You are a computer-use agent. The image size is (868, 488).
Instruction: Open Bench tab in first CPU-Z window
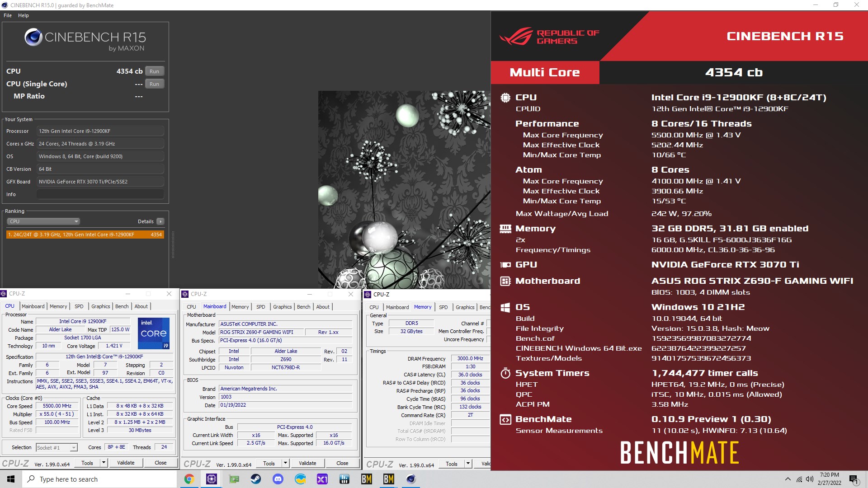pyautogui.click(x=122, y=306)
